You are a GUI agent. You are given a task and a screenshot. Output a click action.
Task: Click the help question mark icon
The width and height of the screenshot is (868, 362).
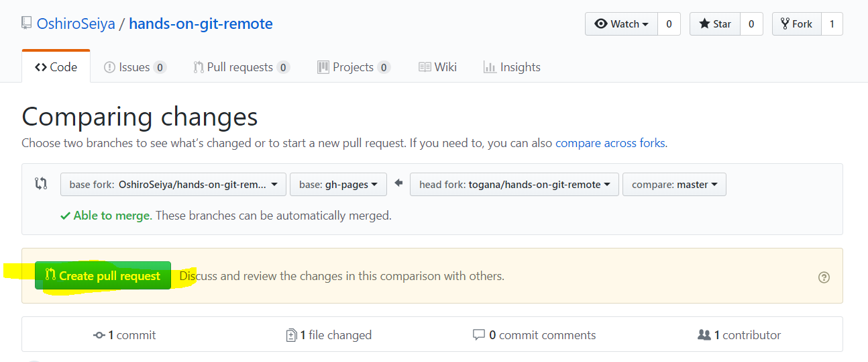[824, 277]
